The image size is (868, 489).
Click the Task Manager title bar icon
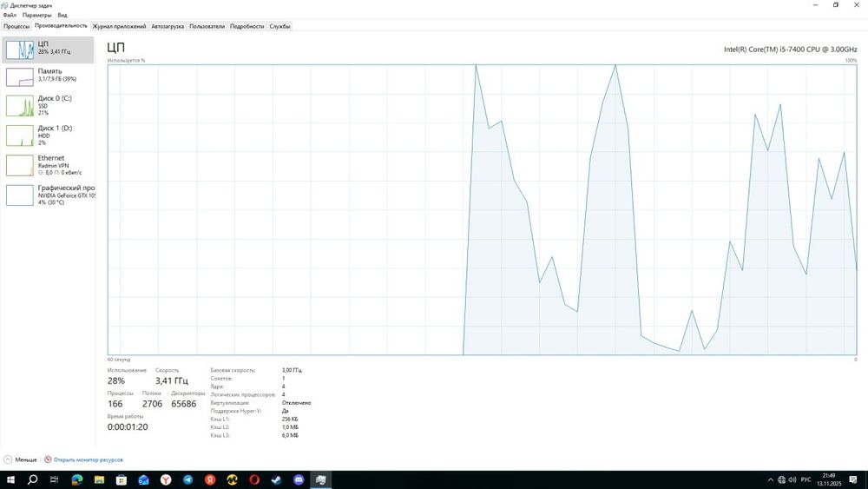click(x=5, y=5)
